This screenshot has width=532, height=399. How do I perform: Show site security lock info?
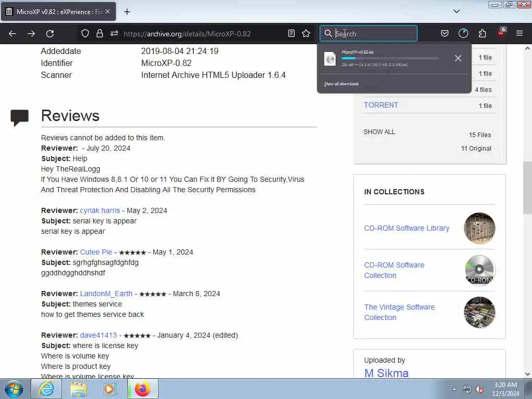(100, 34)
